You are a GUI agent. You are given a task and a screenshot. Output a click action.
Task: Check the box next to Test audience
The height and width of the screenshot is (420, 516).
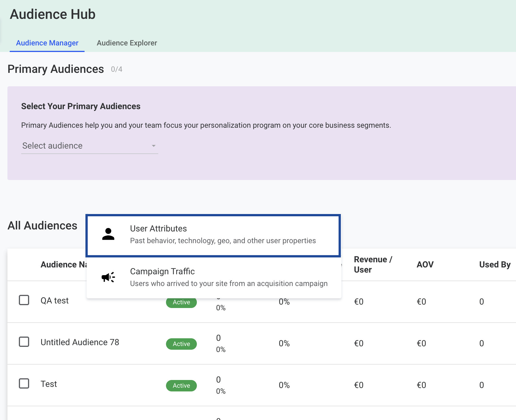tap(24, 383)
